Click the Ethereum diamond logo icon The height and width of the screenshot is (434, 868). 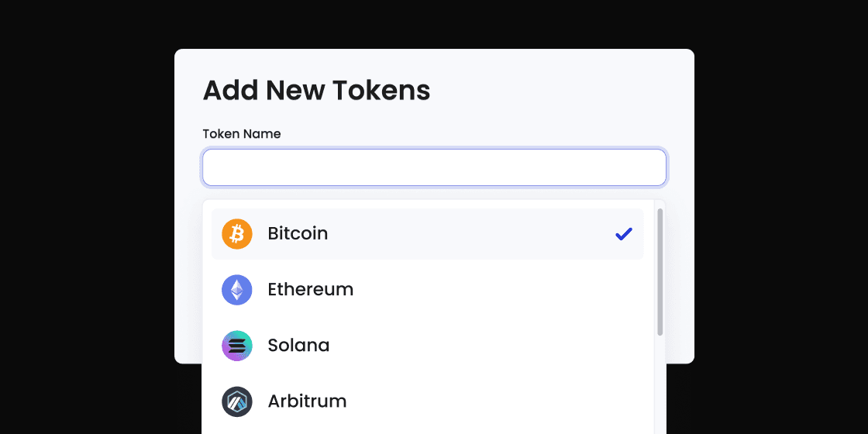(237, 290)
